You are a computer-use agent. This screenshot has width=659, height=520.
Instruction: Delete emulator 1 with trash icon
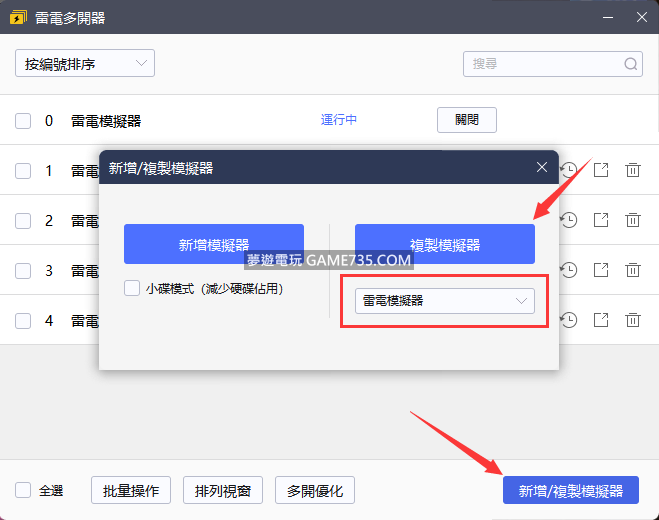click(633, 170)
